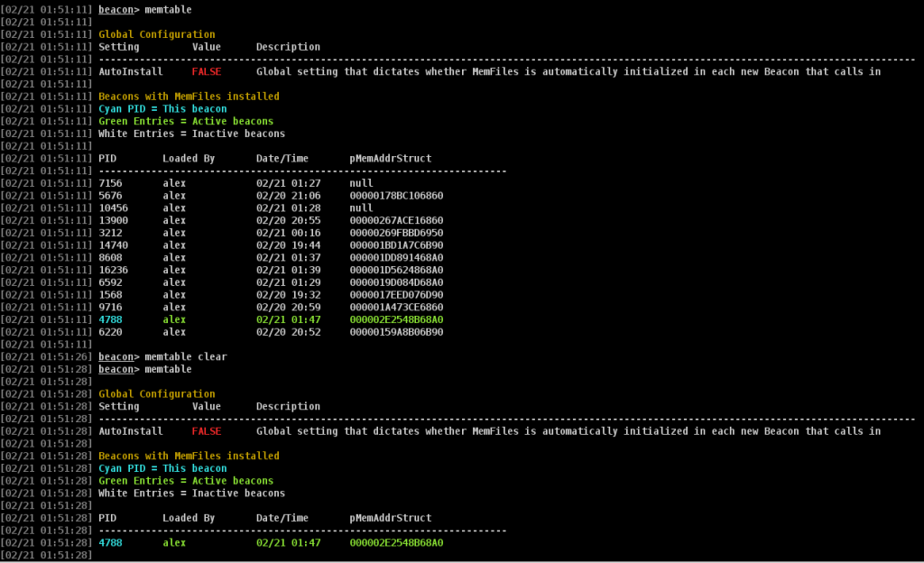Select PID 8608 in the beacon table
The width and height of the screenshot is (924, 563).
[x=110, y=257]
